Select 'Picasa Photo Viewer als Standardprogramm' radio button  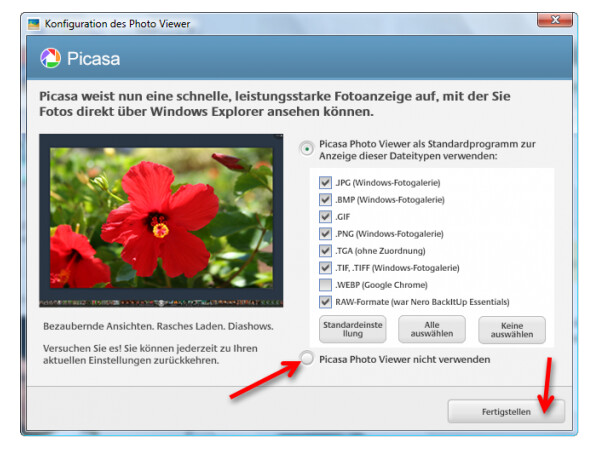[307, 149]
